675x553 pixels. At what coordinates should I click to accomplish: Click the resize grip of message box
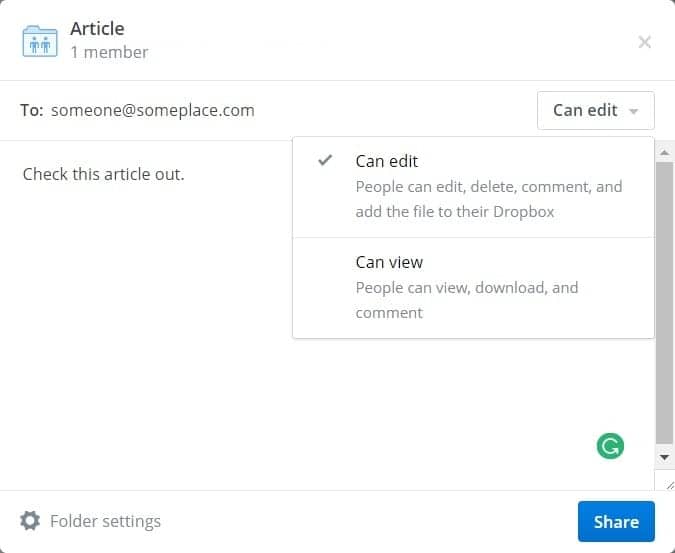click(x=670, y=486)
